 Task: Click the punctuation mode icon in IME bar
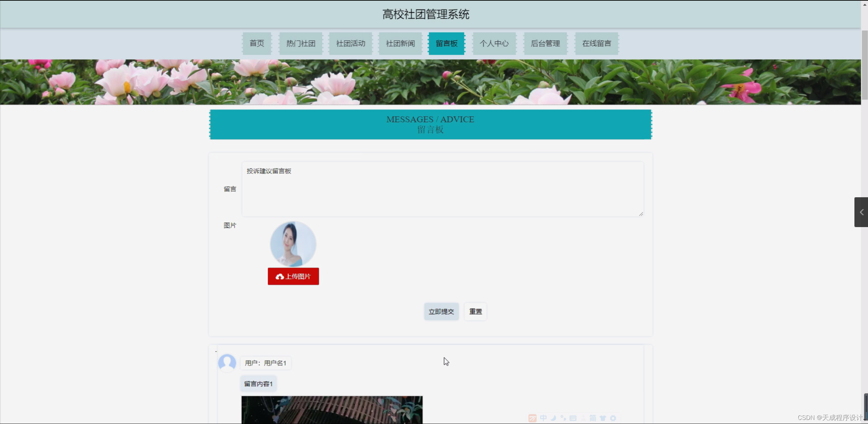[563, 418]
